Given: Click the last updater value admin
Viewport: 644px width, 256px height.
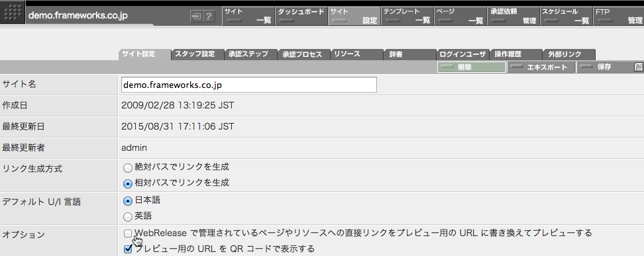Looking at the screenshot, I should point(134,148).
